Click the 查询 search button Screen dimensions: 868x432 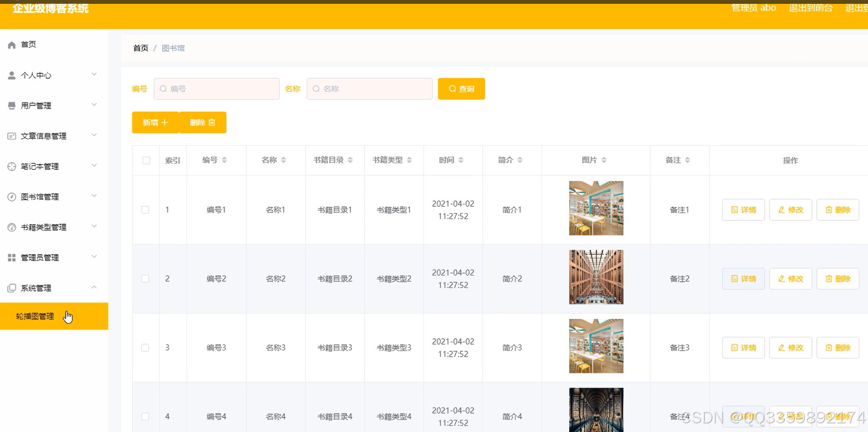462,89
